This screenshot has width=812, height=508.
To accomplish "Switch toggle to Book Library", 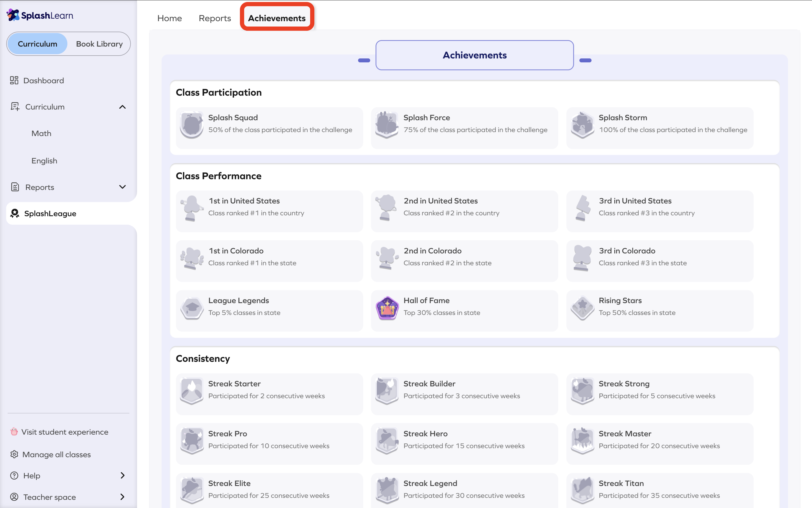I will [x=99, y=44].
